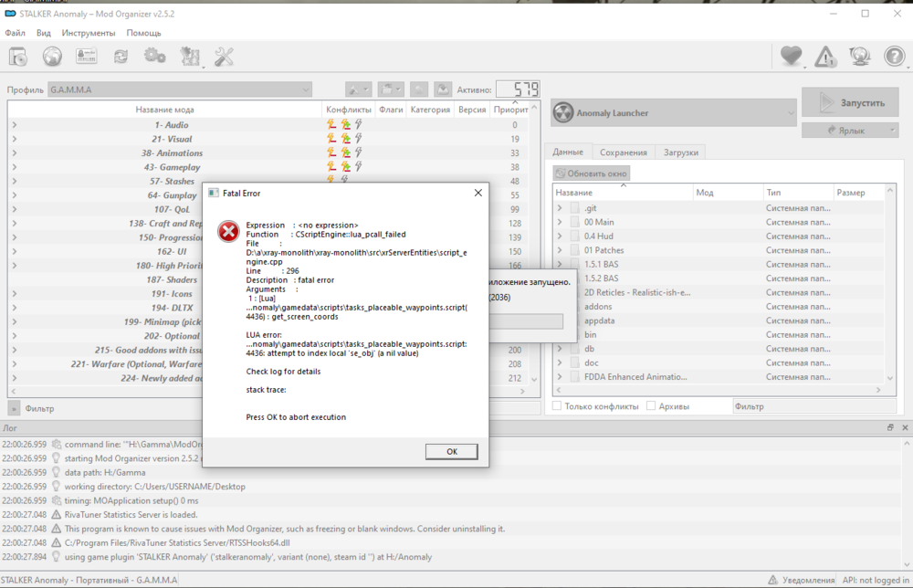913x588 pixels.
Task: Click the Активно counter showing 579
Action: tap(518, 89)
